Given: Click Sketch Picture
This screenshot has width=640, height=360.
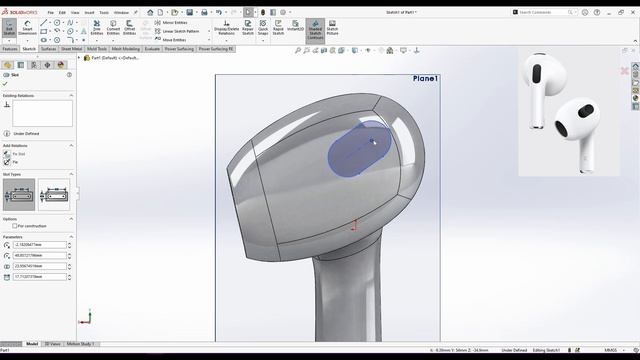Looking at the screenshot, I should pyautogui.click(x=332, y=28).
